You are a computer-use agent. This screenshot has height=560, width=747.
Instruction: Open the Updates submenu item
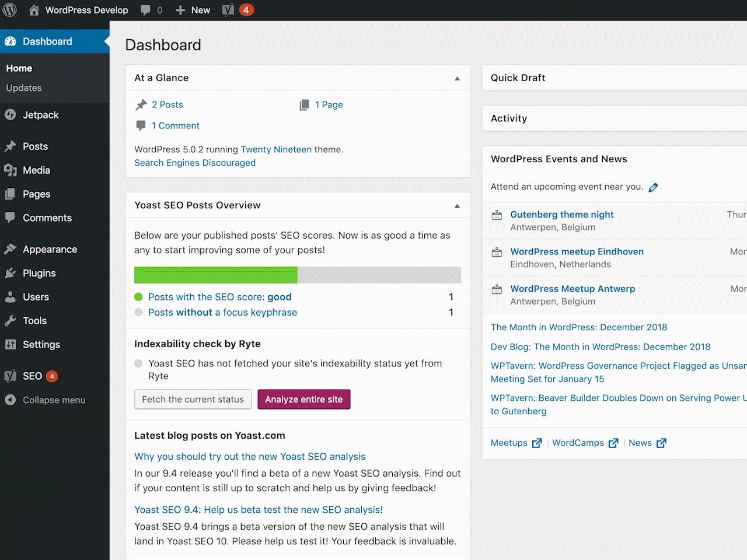click(24, 88)
